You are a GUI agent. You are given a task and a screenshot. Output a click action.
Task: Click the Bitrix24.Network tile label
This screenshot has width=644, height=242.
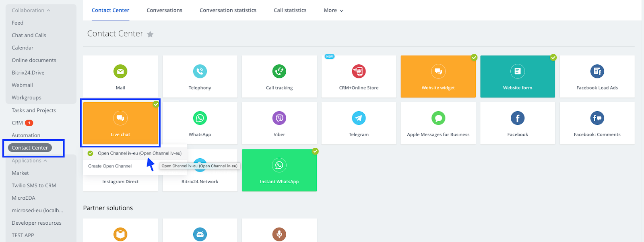tap(200, 182)
